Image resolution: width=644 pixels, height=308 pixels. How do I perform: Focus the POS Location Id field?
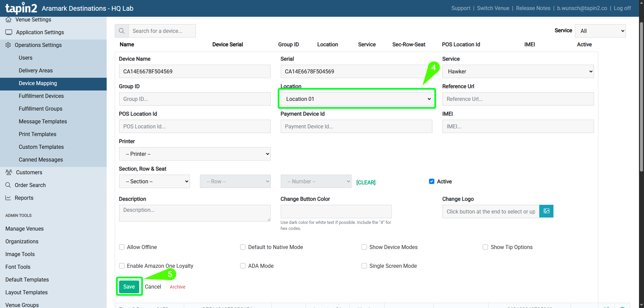pyautogui.click(x=195, y=126)
